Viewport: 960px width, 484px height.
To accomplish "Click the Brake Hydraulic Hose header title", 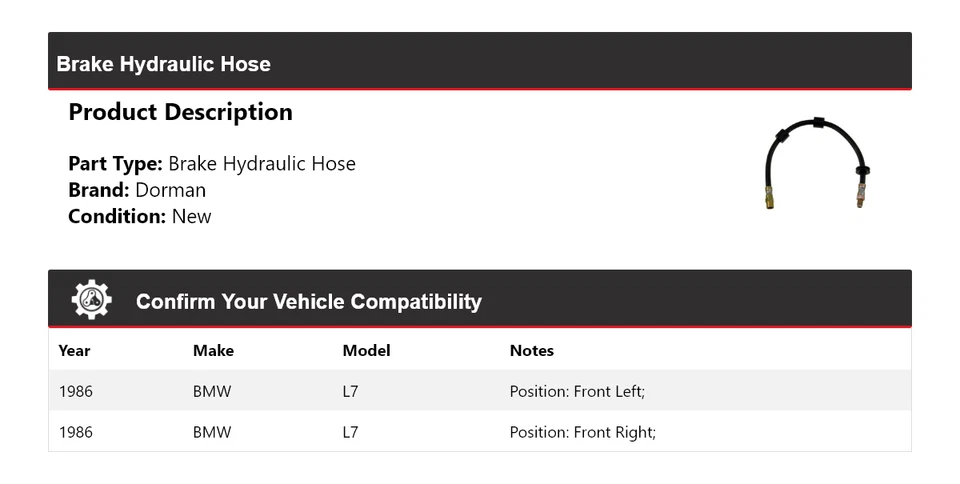I will [163, 64].
